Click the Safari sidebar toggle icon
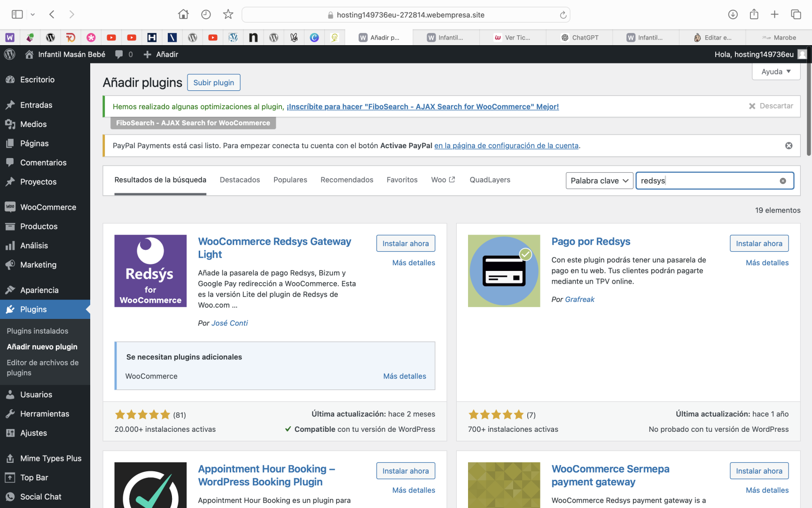Screen dimensions: 812x508 pyautogui.click(x=17, y=15)
